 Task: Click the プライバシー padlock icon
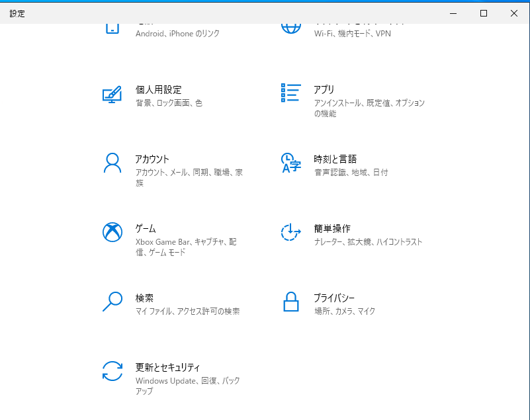pos(290,303)
